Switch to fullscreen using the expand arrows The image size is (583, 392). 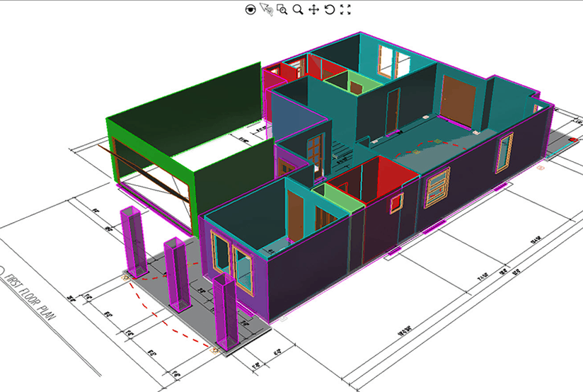click(x=345, y=10)
